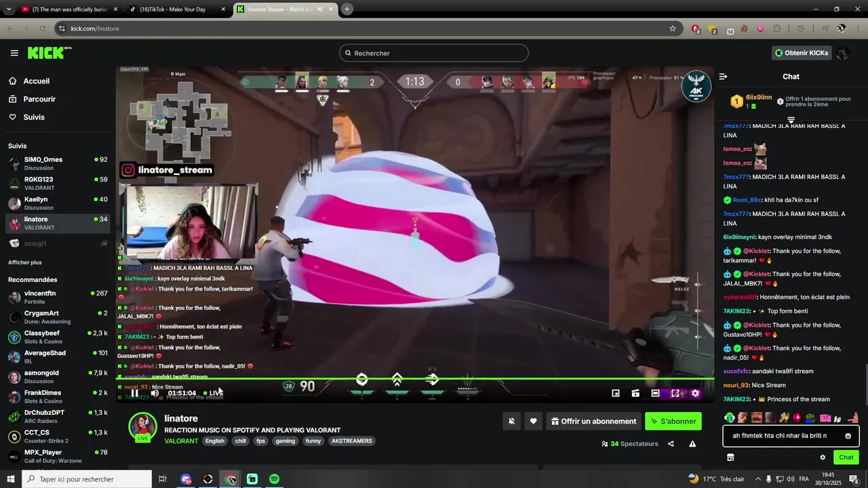Collapse chat panel with arrow icon
The width and height of the screenshot is (868, 488).
click(723, 77)
